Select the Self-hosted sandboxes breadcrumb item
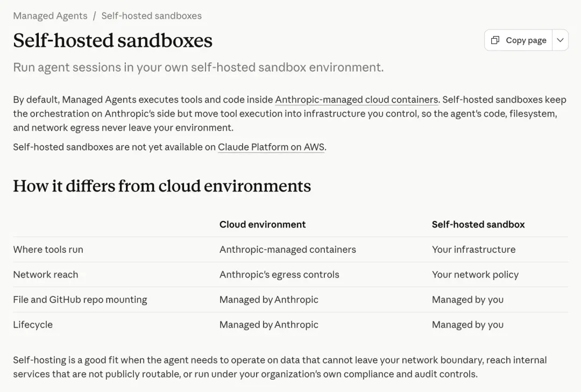The width and height of the screenshot is (581, 392). (x=152, y=16)
